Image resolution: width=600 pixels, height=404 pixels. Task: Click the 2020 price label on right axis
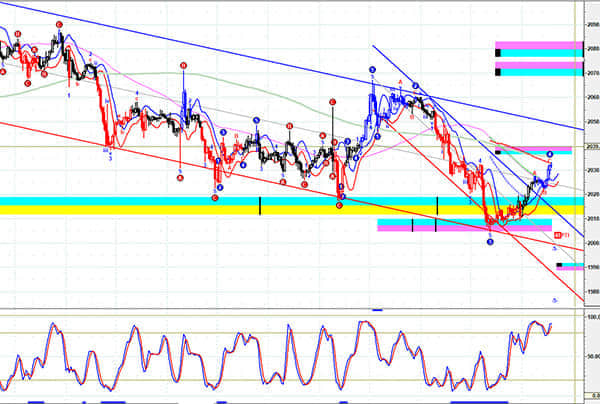click(x=591, y=194)
